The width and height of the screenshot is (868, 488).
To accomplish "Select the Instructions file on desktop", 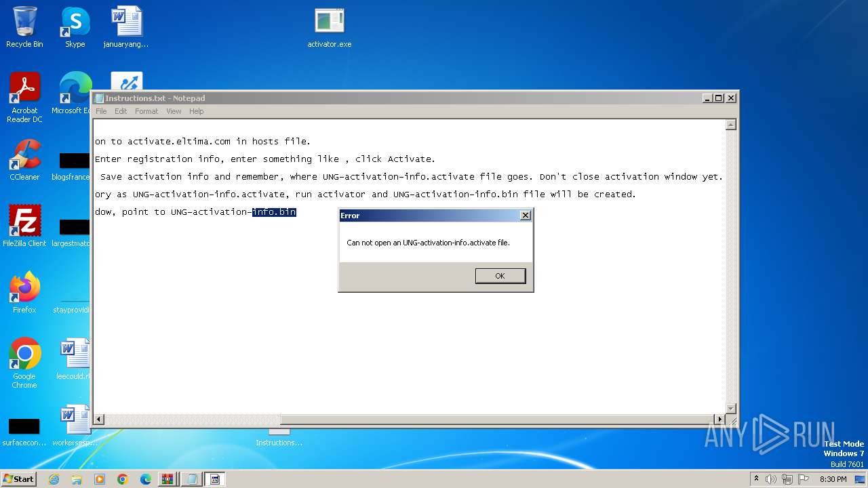I will [279, 438].
